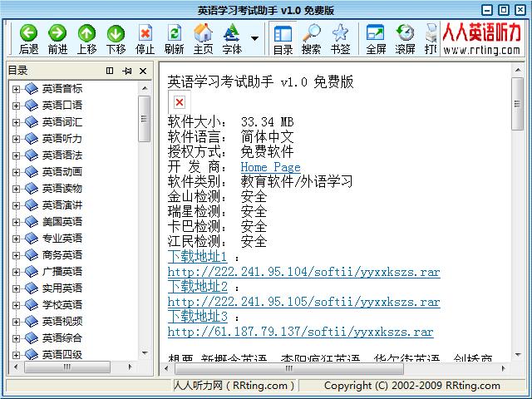Expand the 英语词汇 tree node
This screenshot has height=399, width=532.
tap(16, 122)
